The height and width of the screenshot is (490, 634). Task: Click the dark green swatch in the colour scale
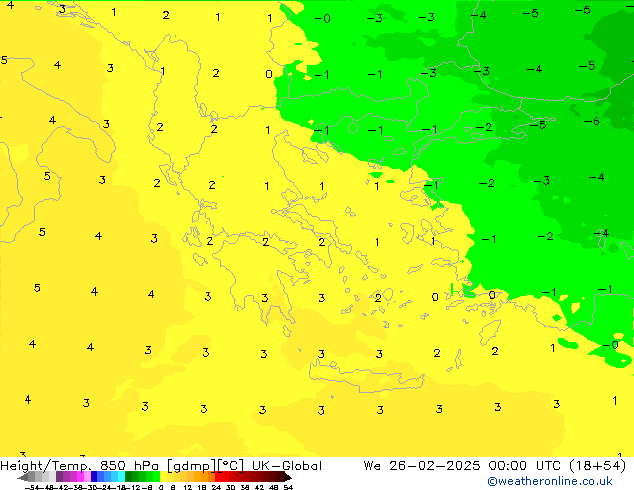(x=128, y=477)
